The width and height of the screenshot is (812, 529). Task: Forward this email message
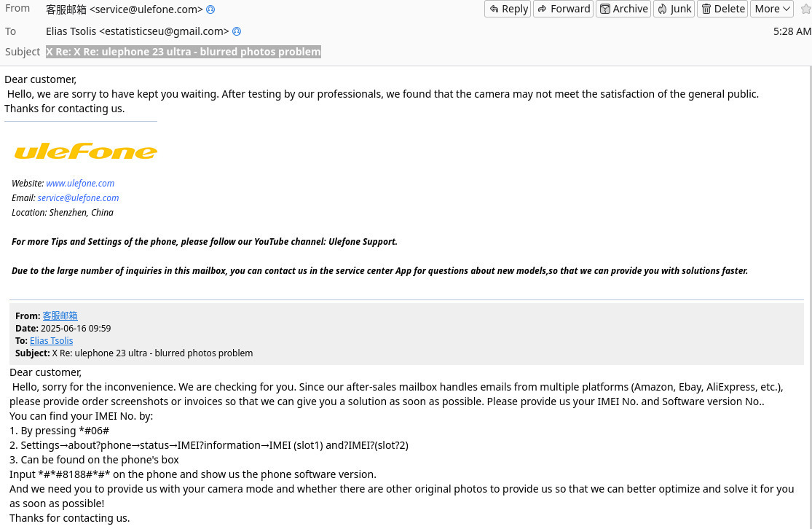click(x=563, y=9)
